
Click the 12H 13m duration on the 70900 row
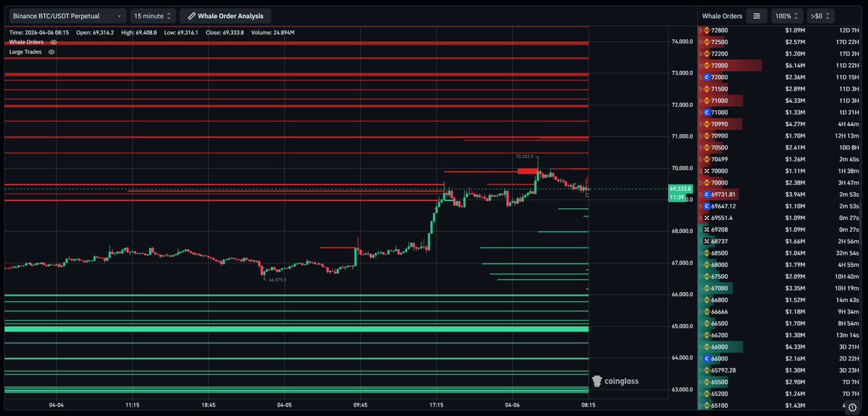coord(847,136)
